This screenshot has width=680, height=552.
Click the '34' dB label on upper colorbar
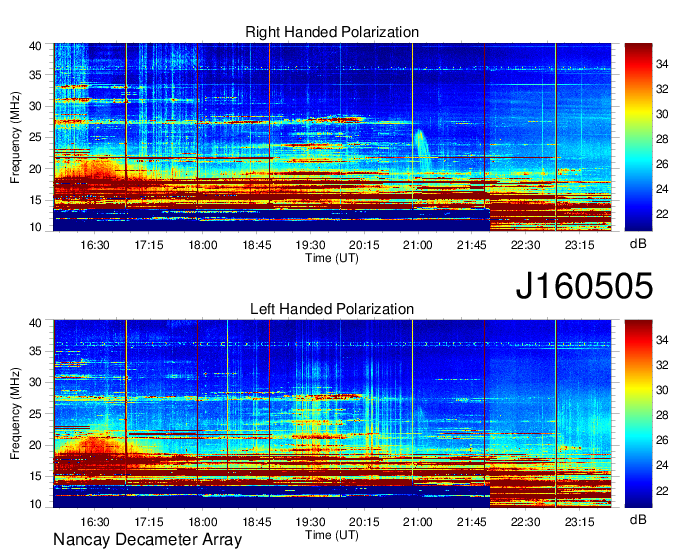coord(662,64)
